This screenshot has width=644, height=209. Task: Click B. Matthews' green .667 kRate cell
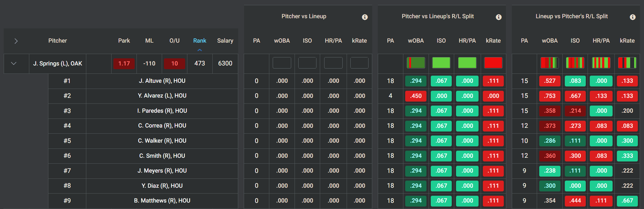pos(627,201)
